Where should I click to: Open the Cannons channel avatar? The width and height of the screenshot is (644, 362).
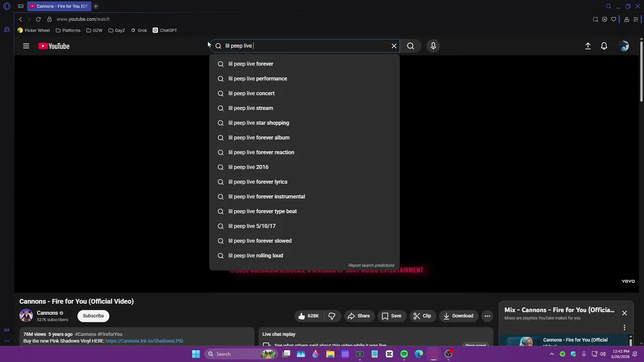coord(26,316)
